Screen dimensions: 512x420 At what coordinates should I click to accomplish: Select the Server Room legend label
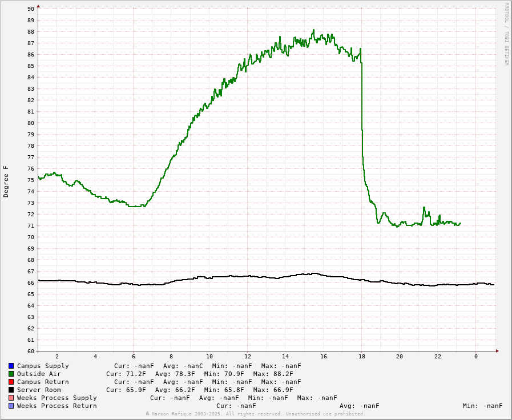tap(39, 390)
